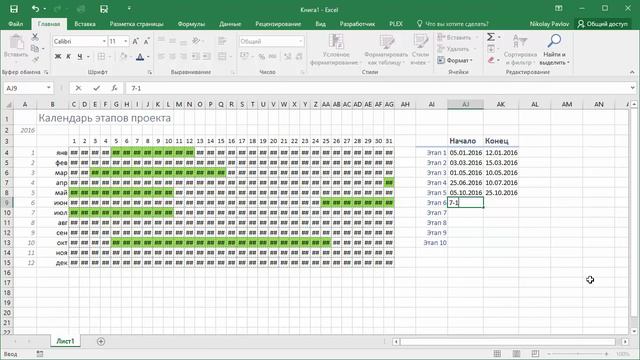
Task: Decrease font size with smaller A
Action: (x=147, y=41)
